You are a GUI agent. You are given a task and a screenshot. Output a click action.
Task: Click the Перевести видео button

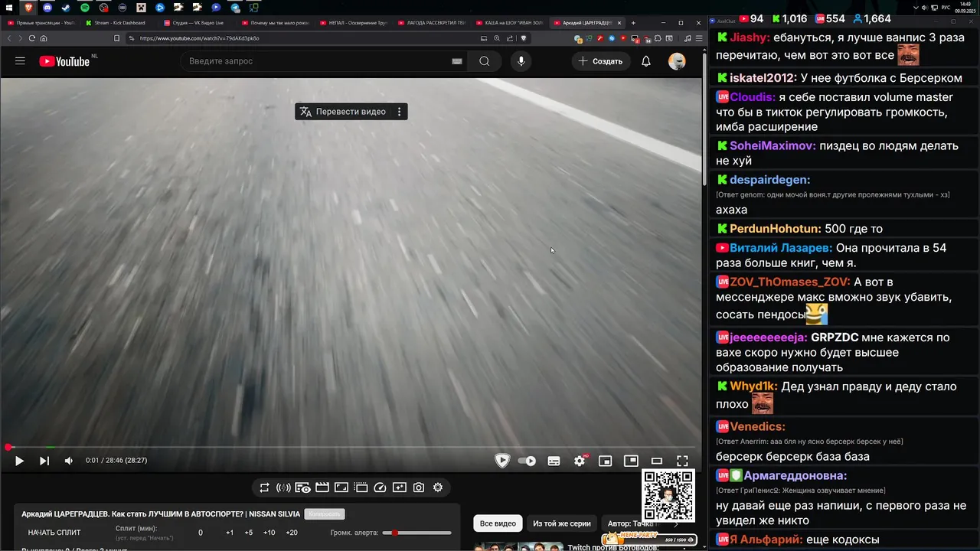(x=343, y=112)
